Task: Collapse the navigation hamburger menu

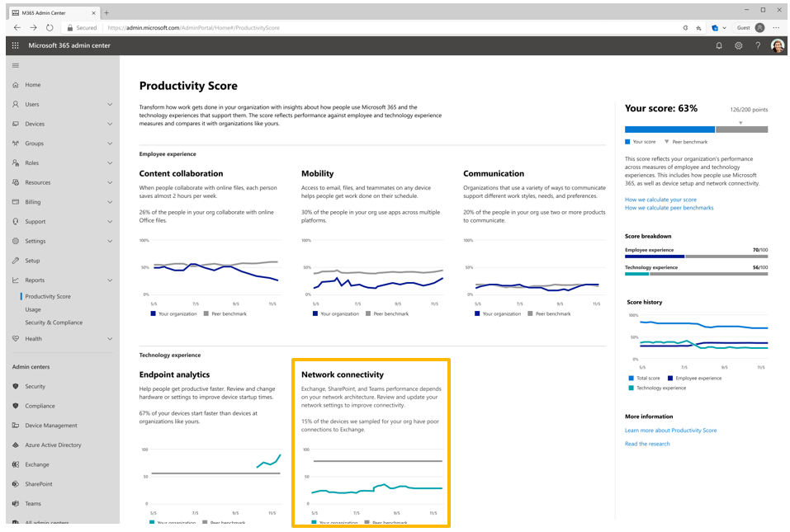Action: 16,65
